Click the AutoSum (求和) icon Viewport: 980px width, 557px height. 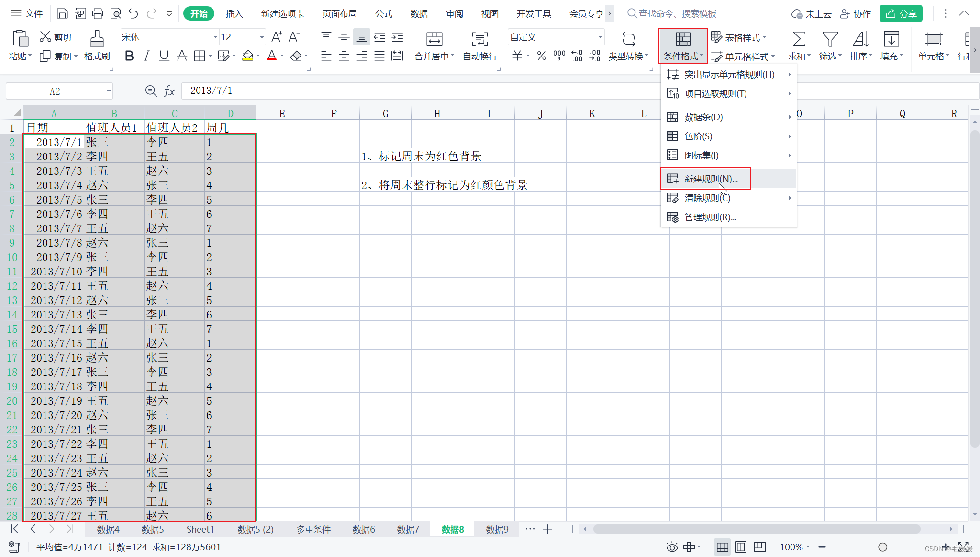[799, 39]
